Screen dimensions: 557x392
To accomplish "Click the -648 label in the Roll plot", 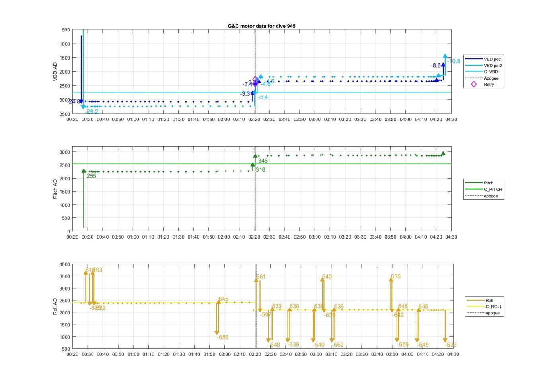I will pos(274,345).
